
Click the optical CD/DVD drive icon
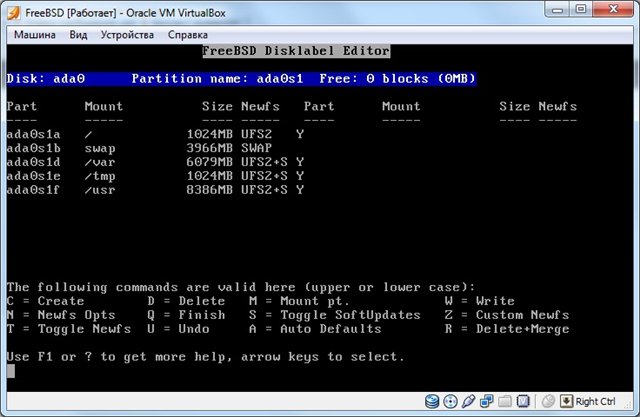[450, 402]
